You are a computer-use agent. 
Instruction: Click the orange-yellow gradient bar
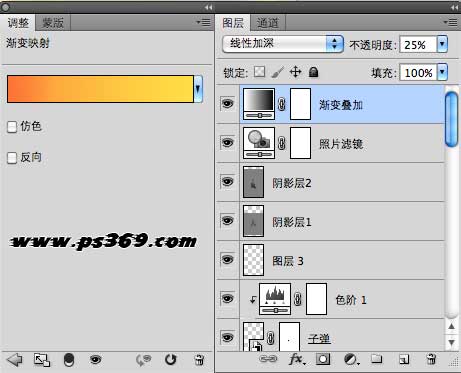coord(100,89)
